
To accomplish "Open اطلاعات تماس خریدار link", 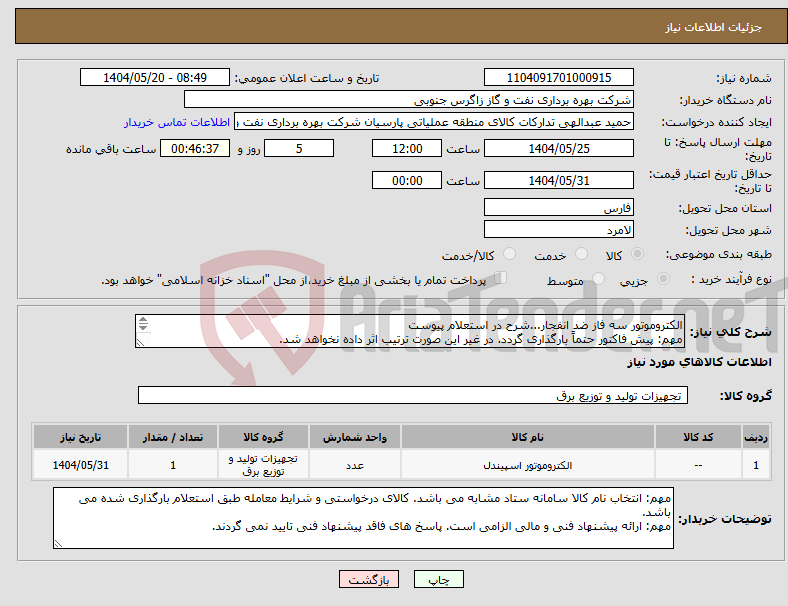I will click(x=177, y=122).
